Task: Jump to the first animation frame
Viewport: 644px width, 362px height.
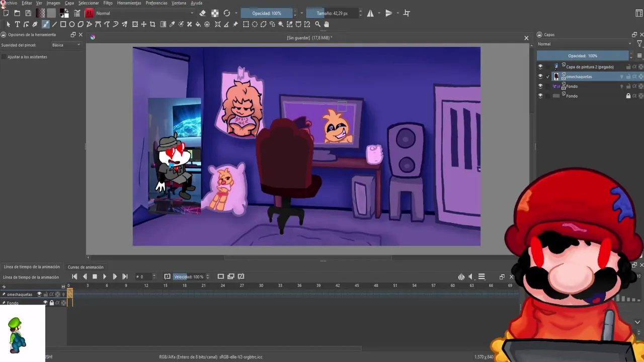Action: (x=74, y=276)
